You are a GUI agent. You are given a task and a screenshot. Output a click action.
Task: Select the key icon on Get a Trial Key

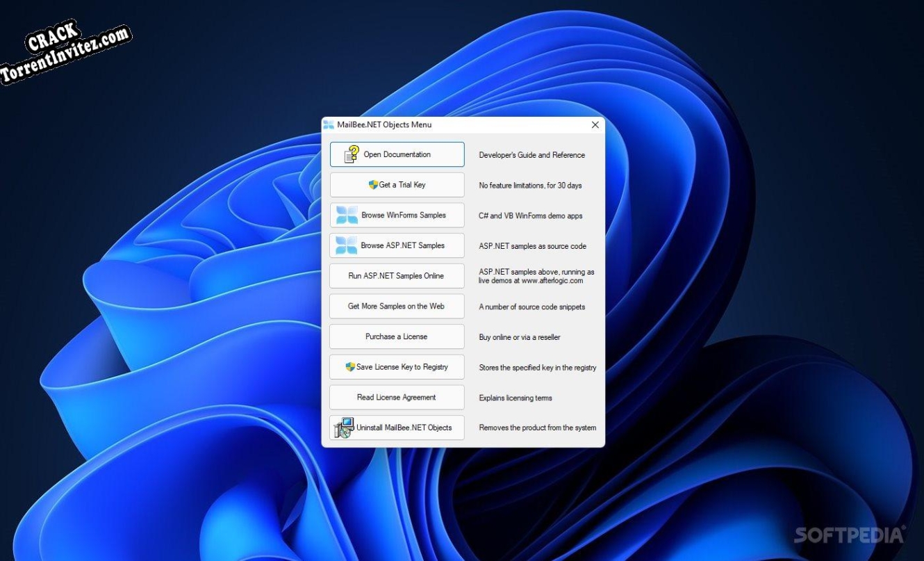tap(372, 184)
